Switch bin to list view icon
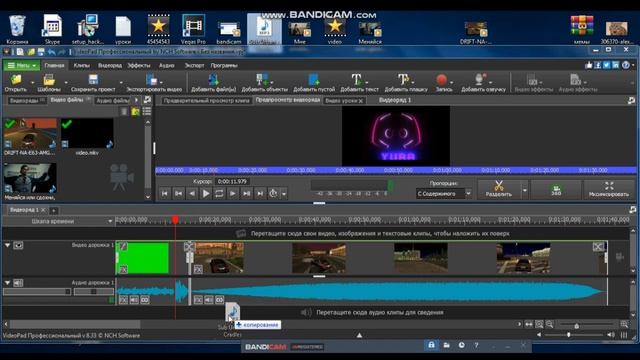 pos(147,111)
